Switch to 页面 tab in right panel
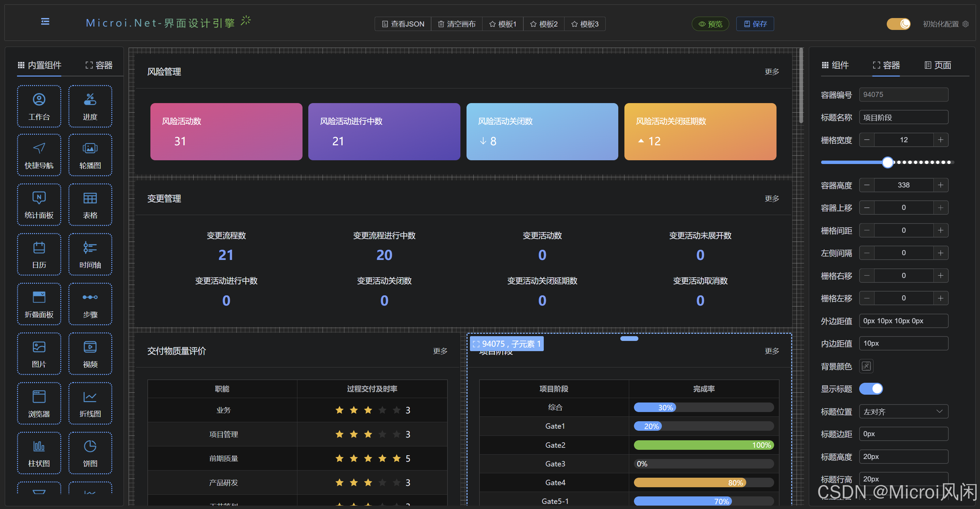Screen dimensions: 980x509 pyautogui.click(x=938, y=65)
